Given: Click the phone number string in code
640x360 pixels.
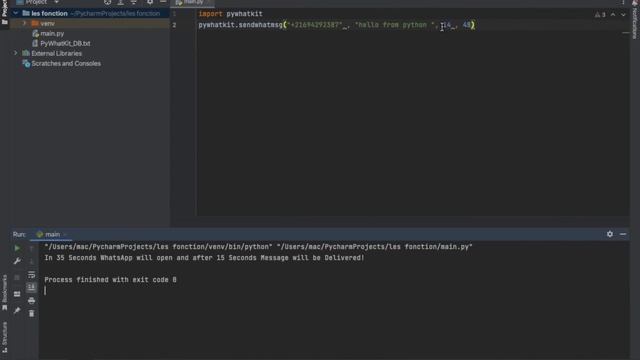Looking at the screenshot, I should point(315,25).
